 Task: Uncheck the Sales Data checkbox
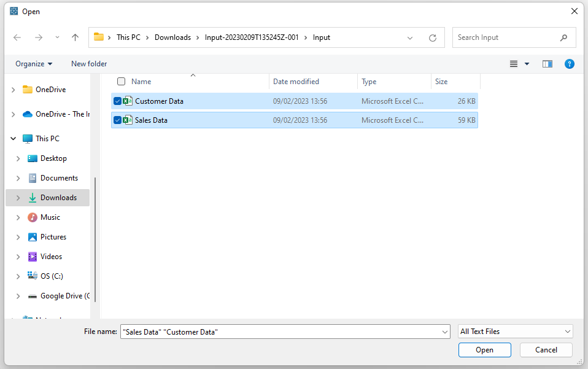[x=117, y=120]
